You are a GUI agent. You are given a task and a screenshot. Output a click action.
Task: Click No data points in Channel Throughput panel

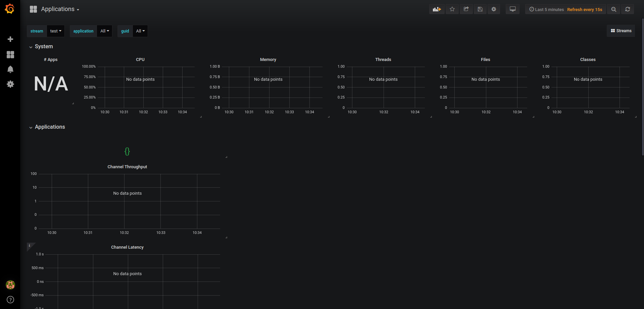pos(128,193)
